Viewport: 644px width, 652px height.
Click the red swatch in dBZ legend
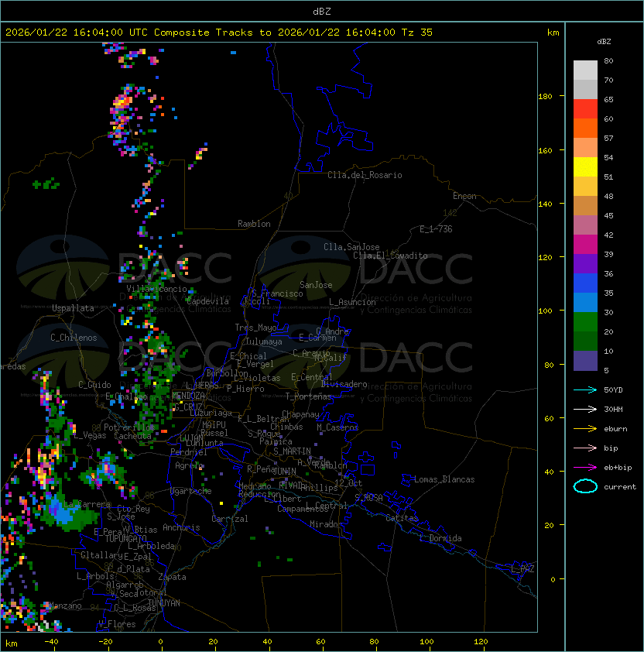585,109
